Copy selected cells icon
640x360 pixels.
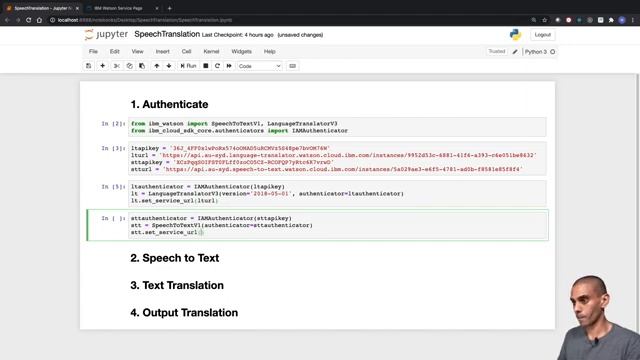[x=129, y=66]
